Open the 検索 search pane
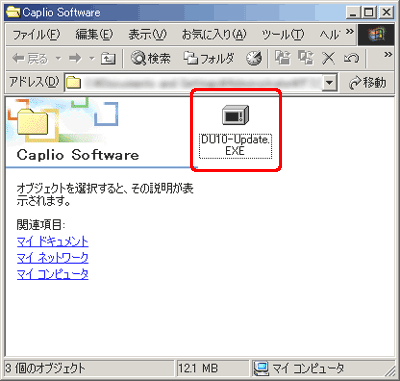The image size is (400, 381). pos(150,59)
